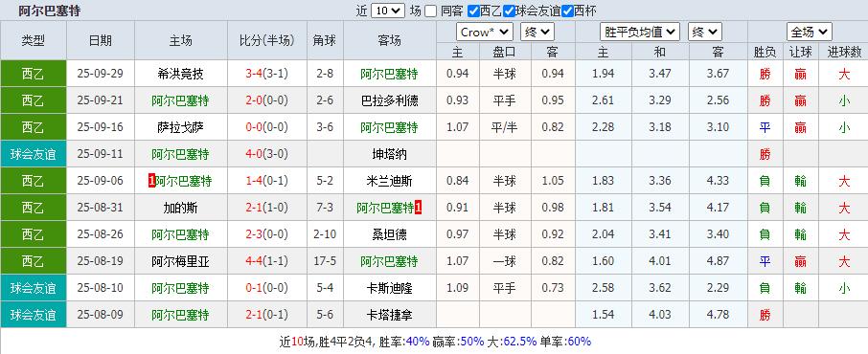868x354 pixels.
Task: Click the 加的斯 home team link
Action: pyautogui.click(x=180, y=208)
